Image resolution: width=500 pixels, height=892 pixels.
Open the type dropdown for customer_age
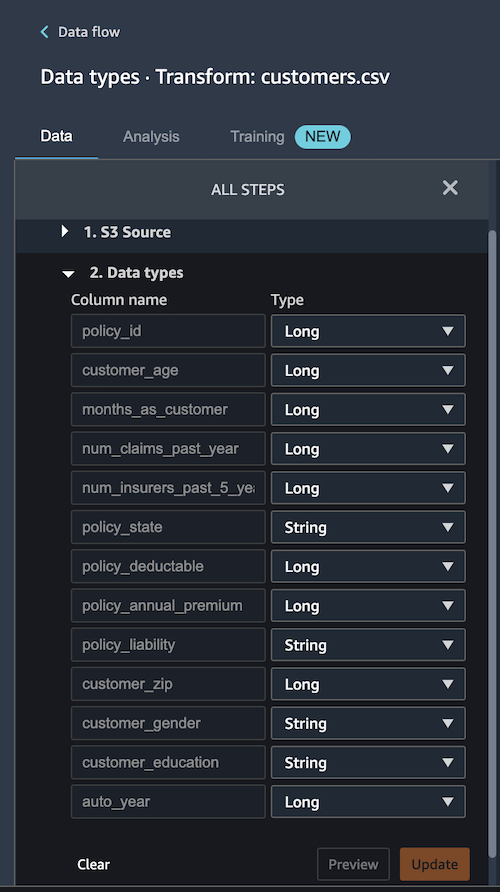click(x=368, y=370)
